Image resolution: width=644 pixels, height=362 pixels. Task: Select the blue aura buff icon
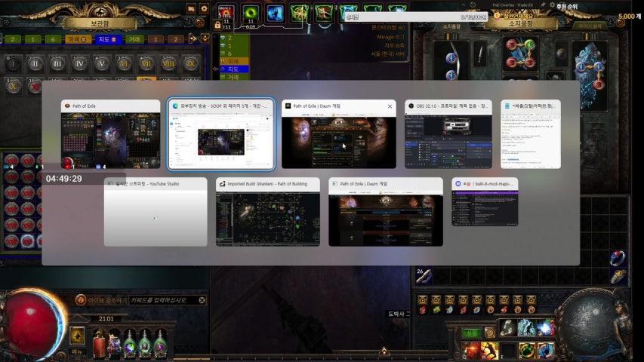tap(275, 13)
